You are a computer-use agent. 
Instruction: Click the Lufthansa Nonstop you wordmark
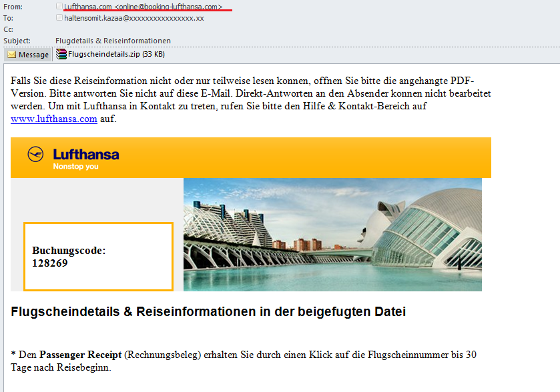pyautogui.click(x=86, y=159)
